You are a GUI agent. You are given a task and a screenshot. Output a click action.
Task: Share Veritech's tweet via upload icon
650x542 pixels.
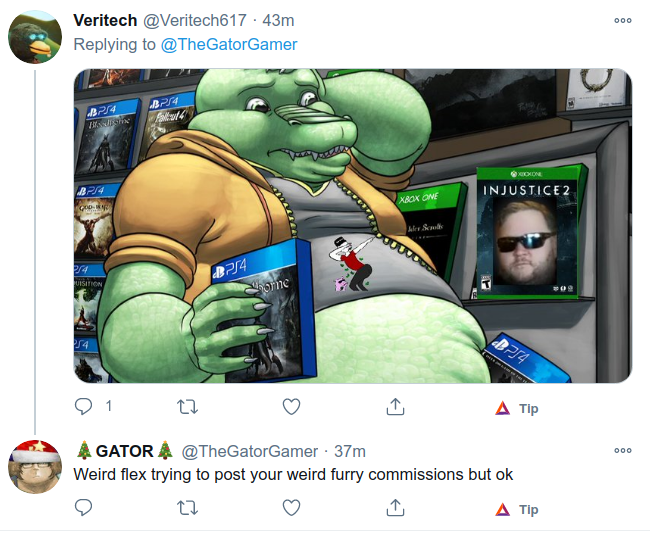pos(395,407)
